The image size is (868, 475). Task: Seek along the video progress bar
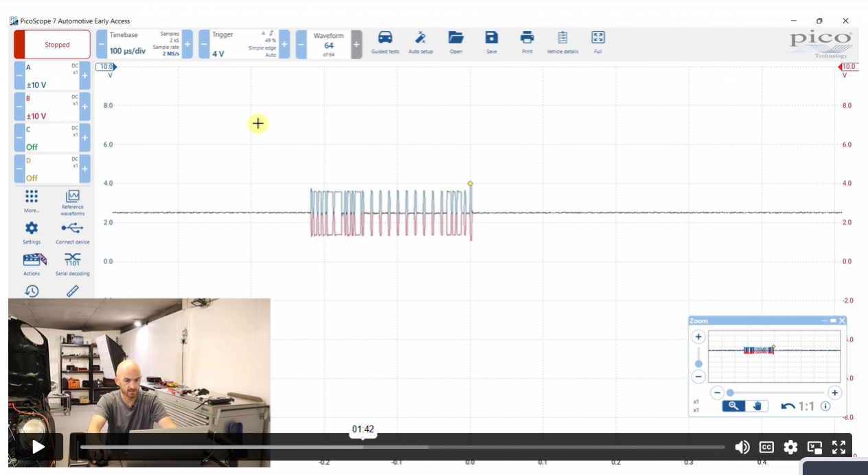tap(402, 447)
